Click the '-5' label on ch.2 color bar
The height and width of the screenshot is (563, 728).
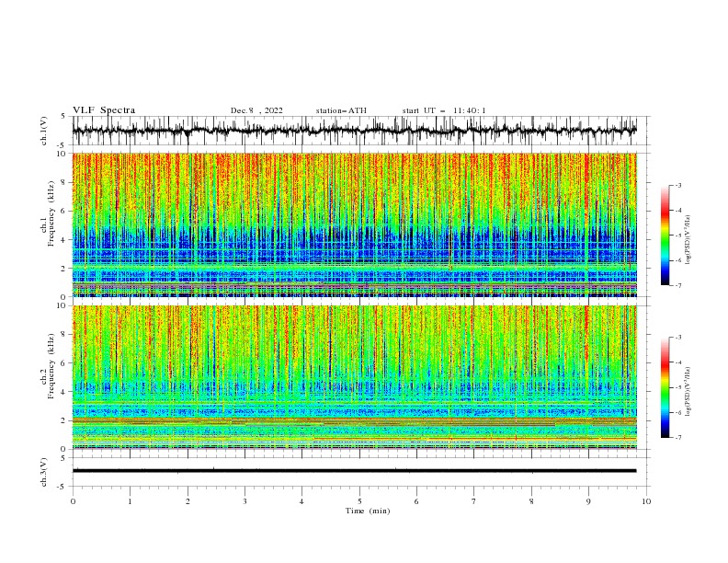pyautogui.click(x=677, y=387)
